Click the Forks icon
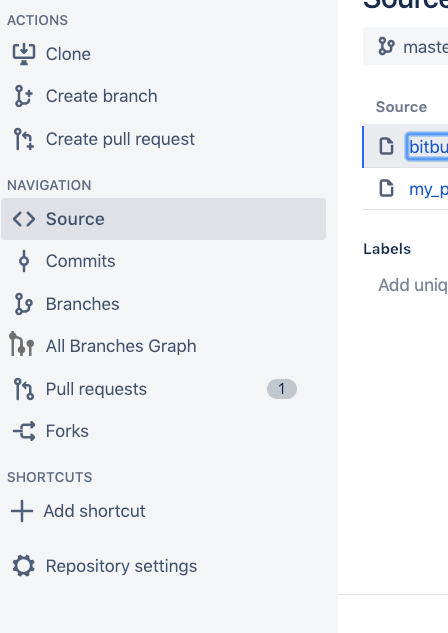448x633 pixels. (24, 431)
